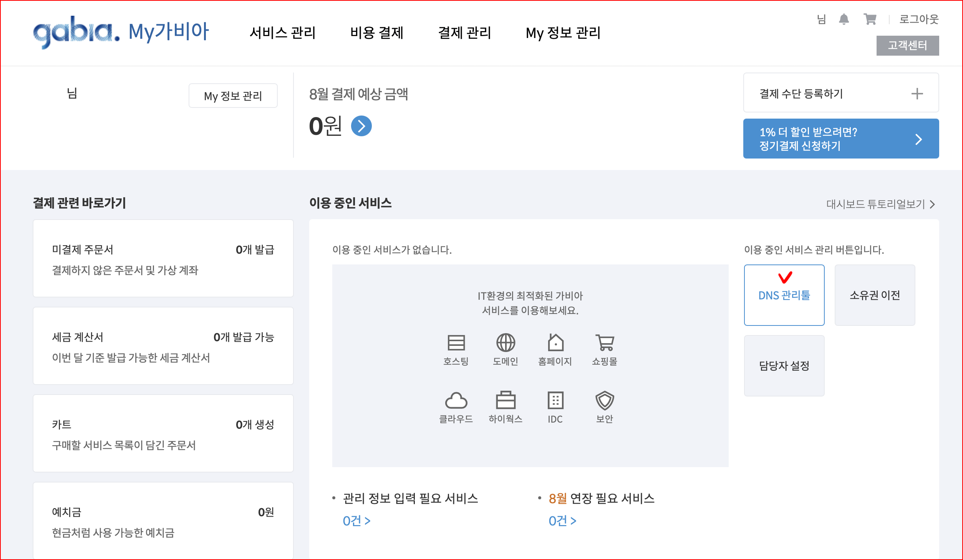
Task: Open regular payment signup (정기결제 신청하기) banner
Action: 840,139
